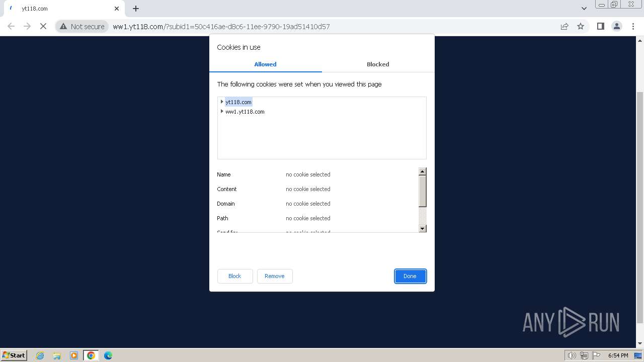The width and height of the screenshot is (644, 362).
Task: Open the side panel icon
Action: click(600, 26)
